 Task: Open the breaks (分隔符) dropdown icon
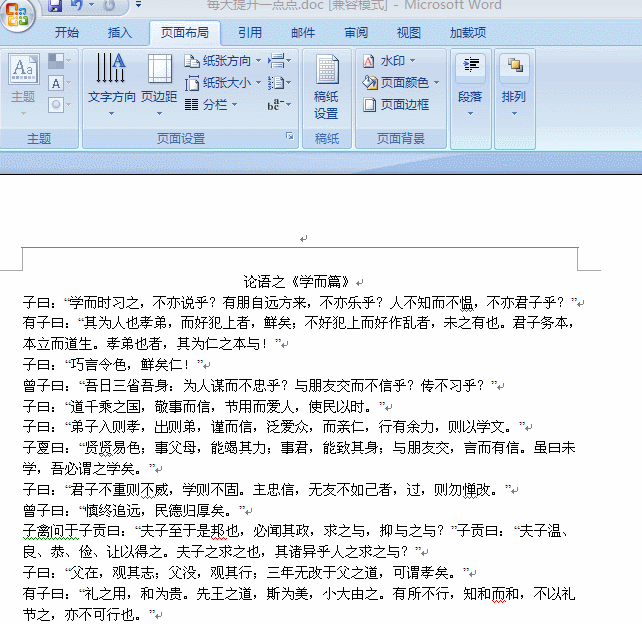point(280,61)
